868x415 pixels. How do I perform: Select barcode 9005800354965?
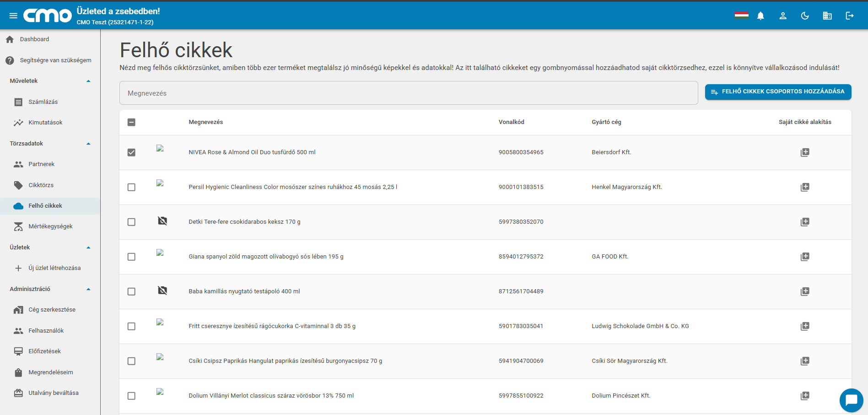[x=521, y=152]
